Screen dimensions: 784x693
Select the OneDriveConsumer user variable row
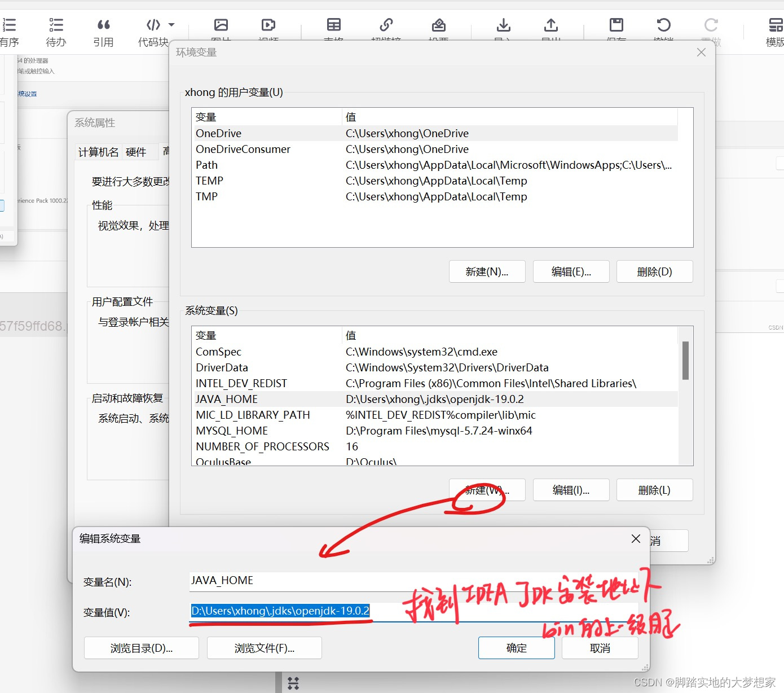tap(434, 149)
